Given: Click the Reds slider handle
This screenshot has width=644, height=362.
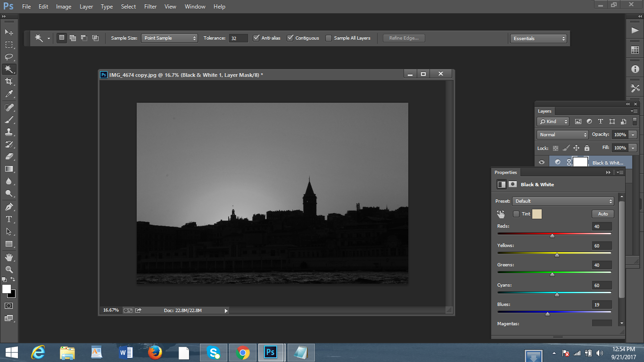Looking at the screenshot, I should [552, 236].
